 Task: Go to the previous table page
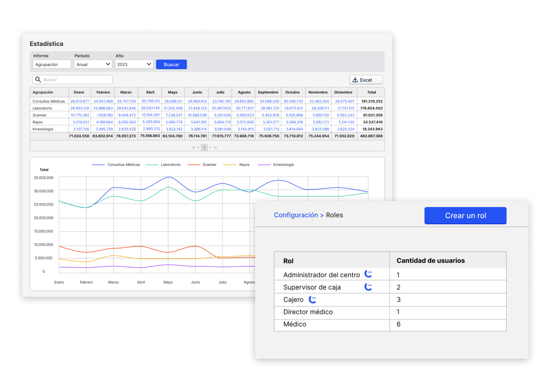pyautogui.click(x=199, y=147)
